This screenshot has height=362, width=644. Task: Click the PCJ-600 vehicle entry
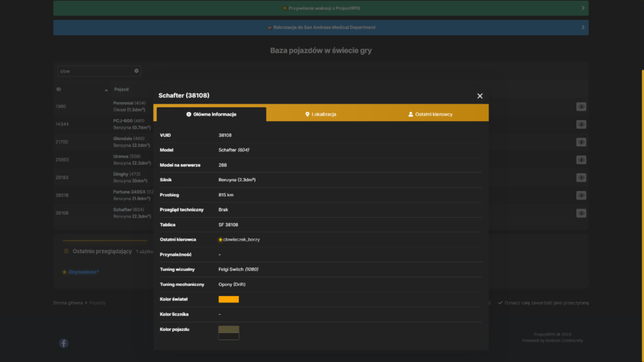(129, 121)
